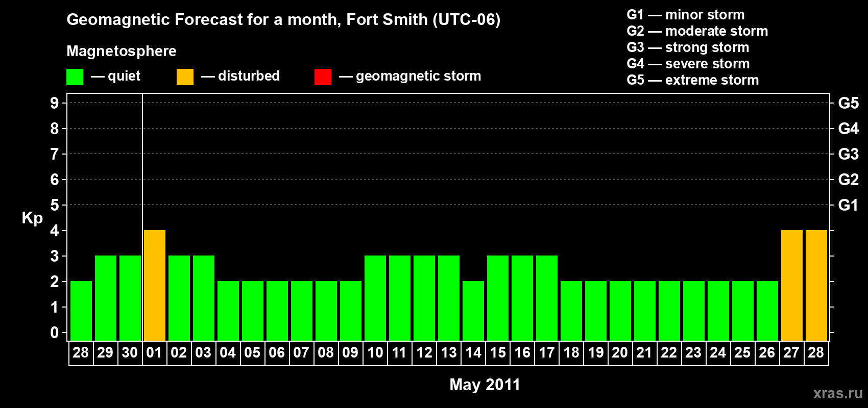Viewport: 868px width, 408px height.
Task: Click the 'G4 — severe storm' legend line
Action: (688, 64)
